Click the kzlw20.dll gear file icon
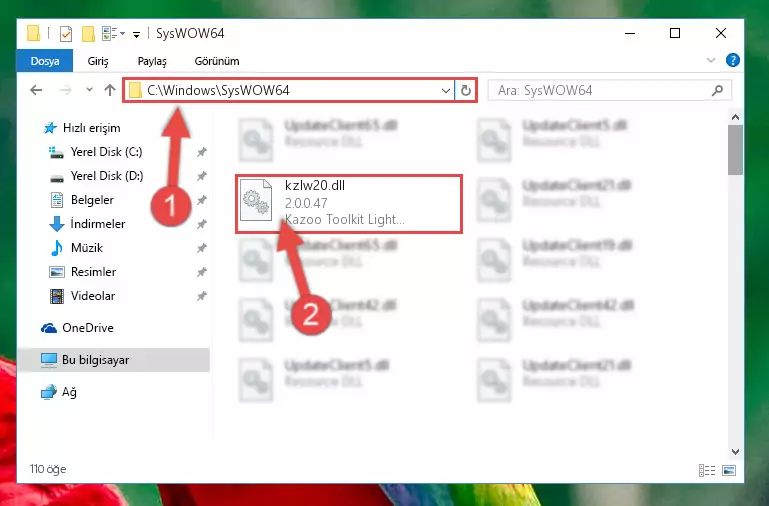The height and width of the screenshot is (506, 769). coord(256,201)
